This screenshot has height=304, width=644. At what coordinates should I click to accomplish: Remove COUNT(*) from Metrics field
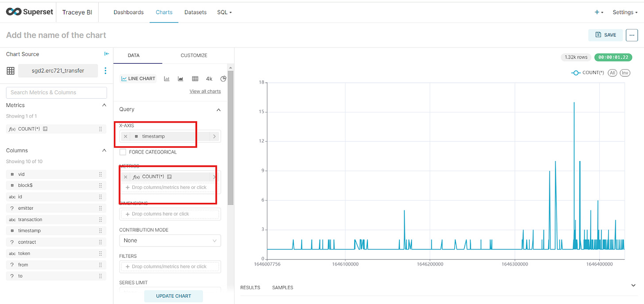(126, 177)
